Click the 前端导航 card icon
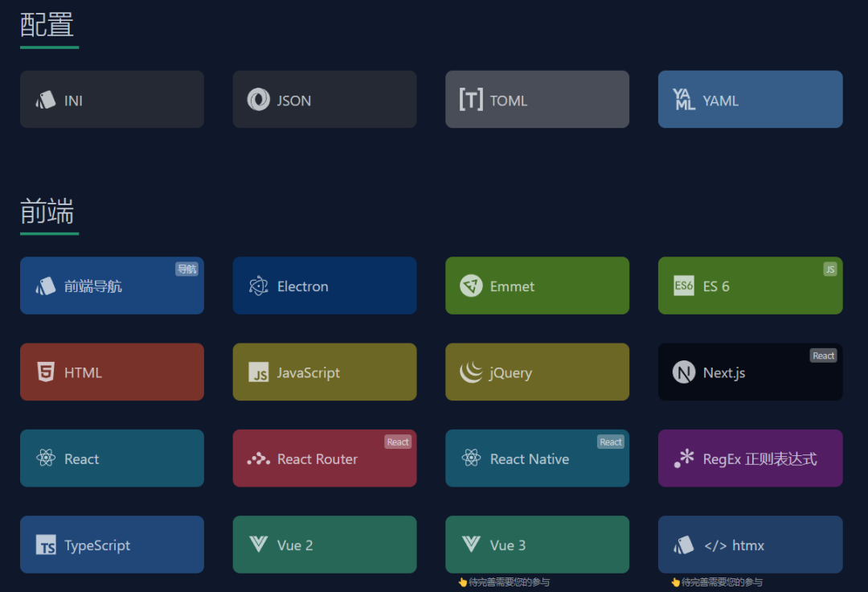This screenshot has height=592, width=868. (x=46, y=286)
